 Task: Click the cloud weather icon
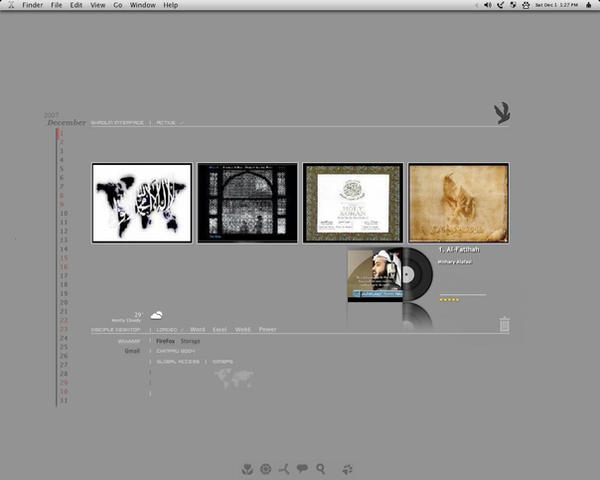point(156,315)
